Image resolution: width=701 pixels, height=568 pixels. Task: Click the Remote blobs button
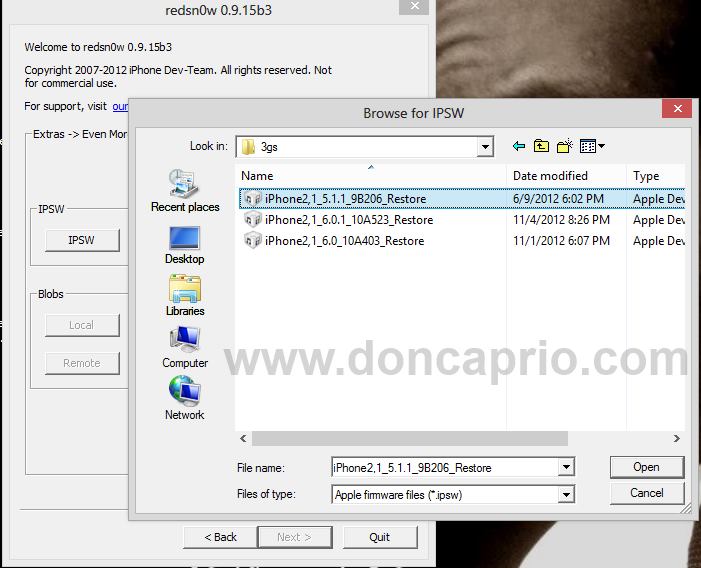(x=82, y=363)
